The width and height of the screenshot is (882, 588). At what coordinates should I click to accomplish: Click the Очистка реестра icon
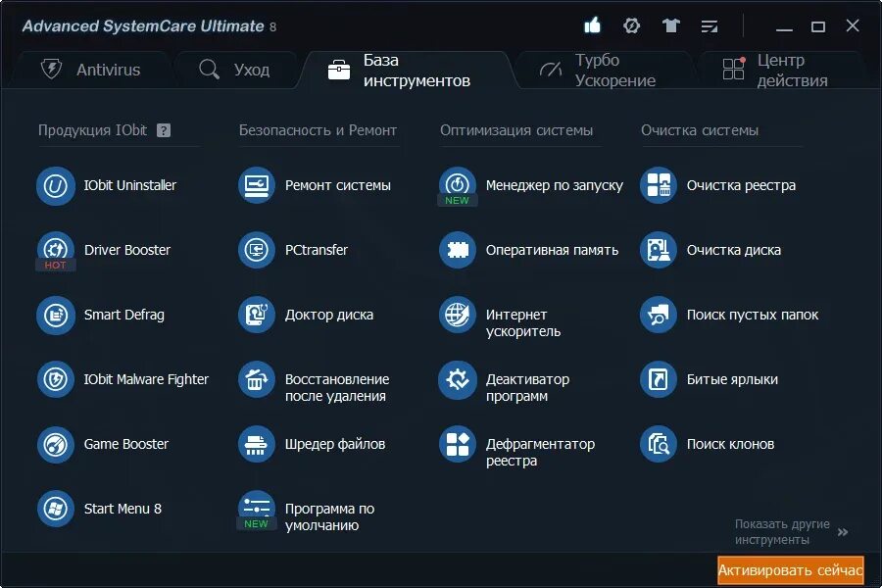(x=659, y=185)
